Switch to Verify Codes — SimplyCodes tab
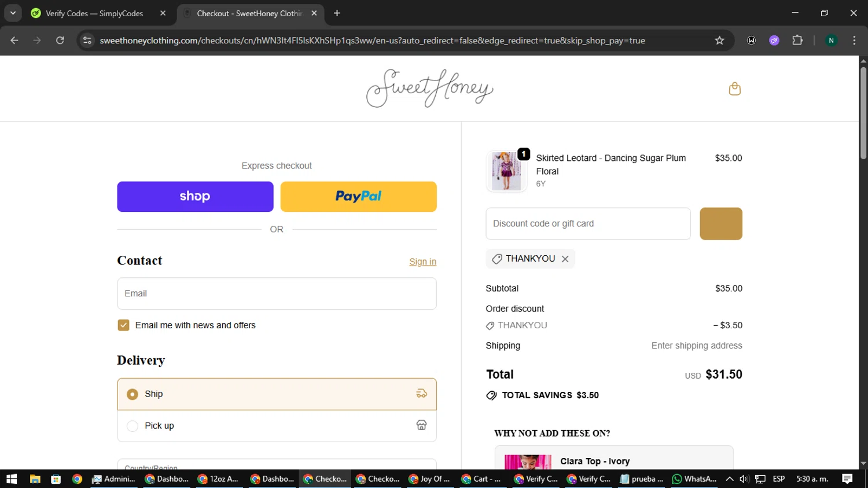This screenshot has width=868, height=488. point(94,13)
